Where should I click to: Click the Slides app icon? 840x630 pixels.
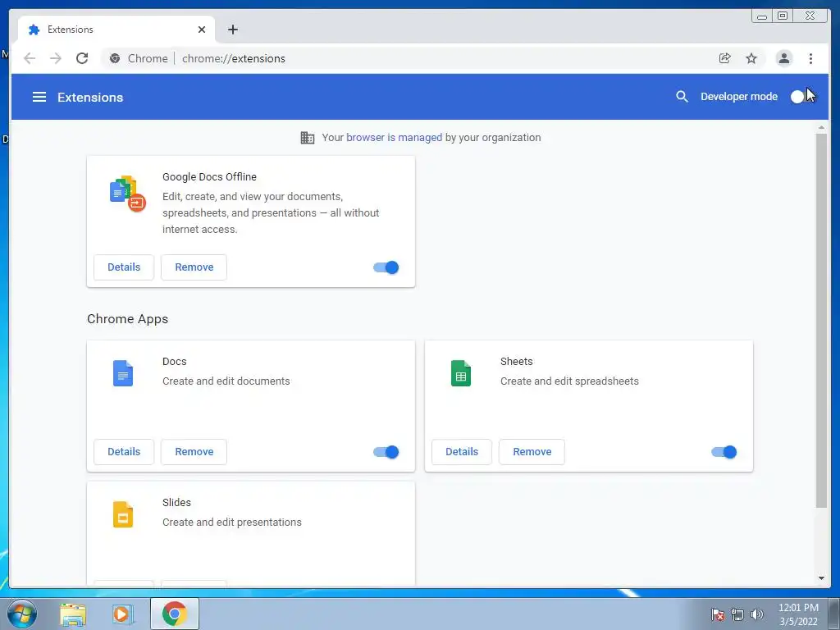[123, 514]
